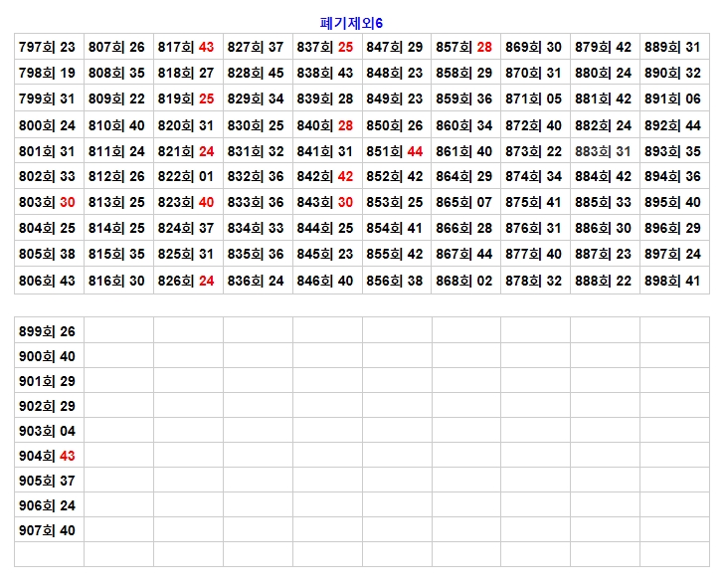
Task: Click the cell 889회 31
Action: click(673, 47)
